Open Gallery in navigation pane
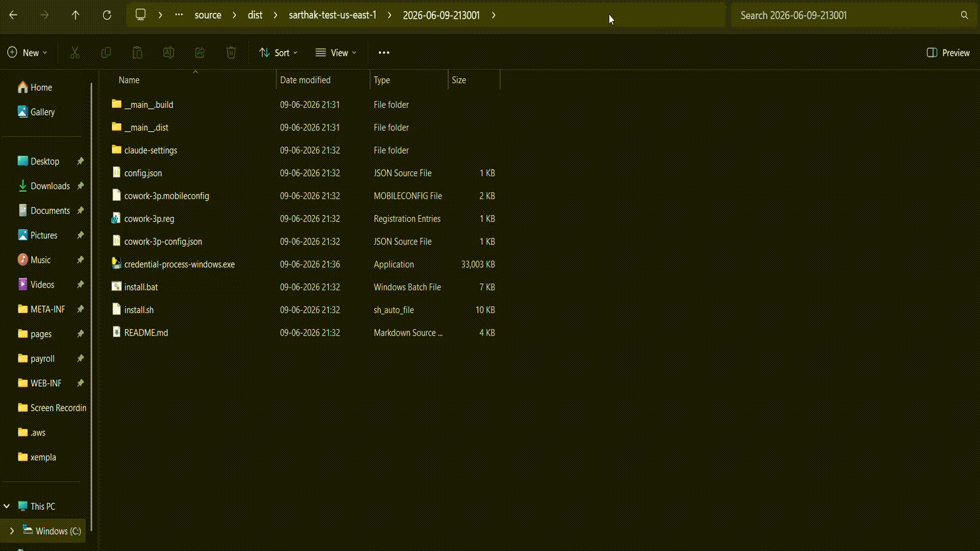This screenshot has width=980, height=551. tap(42, 112)
